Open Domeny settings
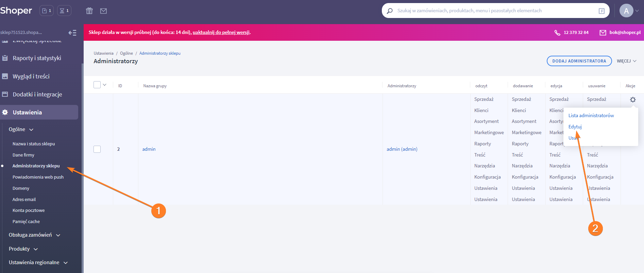This screenshot has width=644, height=273. pyautogui.click(x=21, y=188)
